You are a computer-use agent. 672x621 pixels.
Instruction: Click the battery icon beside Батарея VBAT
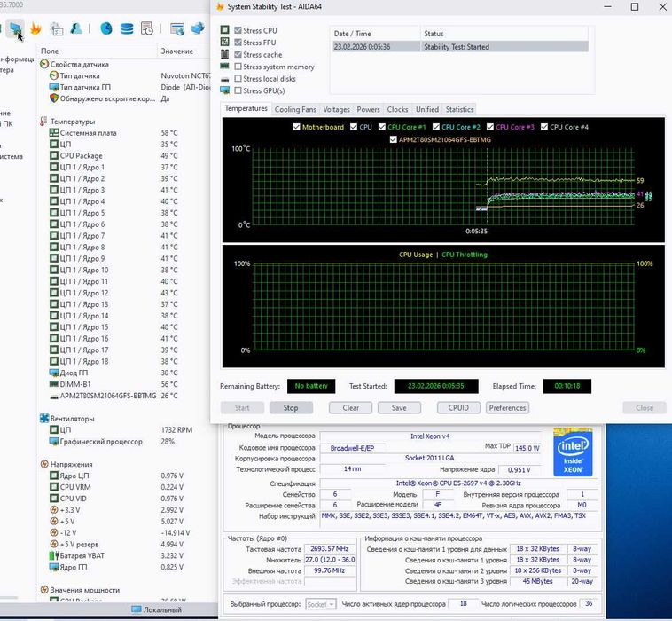54,555
